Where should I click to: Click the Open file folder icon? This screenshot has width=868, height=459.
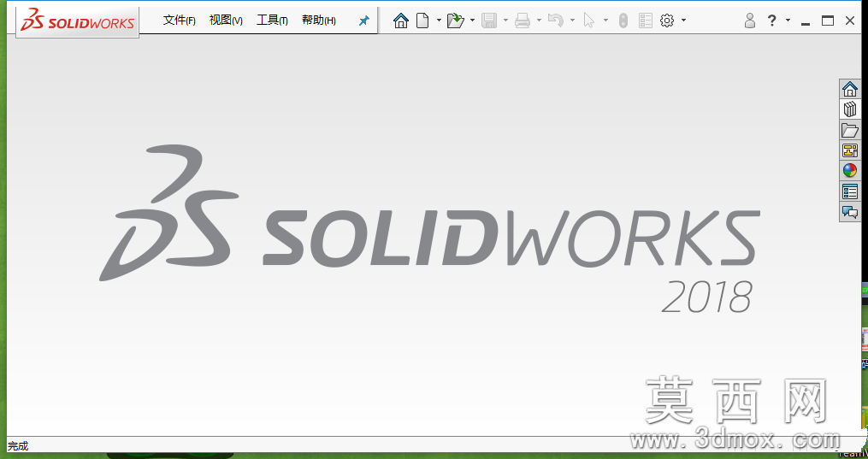(455, 21)
